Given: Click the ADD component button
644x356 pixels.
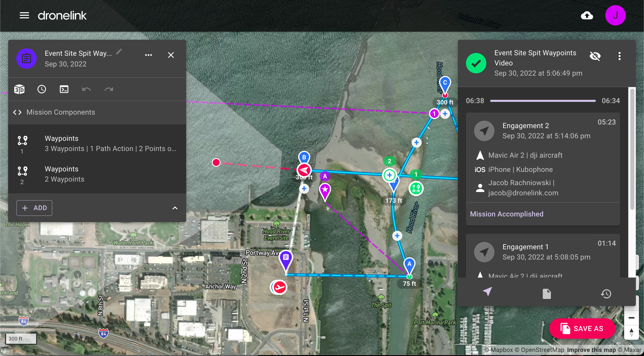Looking at the screenshot, I should coord(34,208).
